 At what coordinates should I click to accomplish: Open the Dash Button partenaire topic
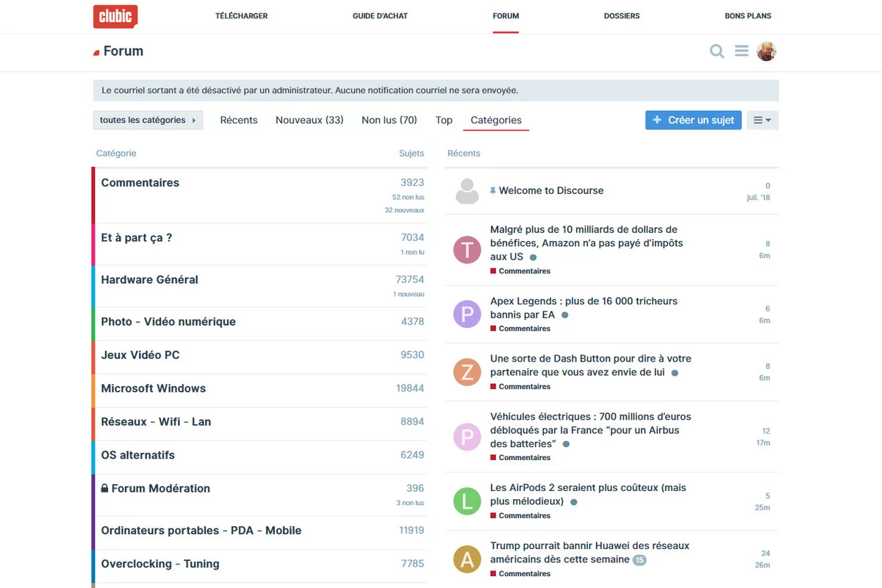(x=591, y=365)
